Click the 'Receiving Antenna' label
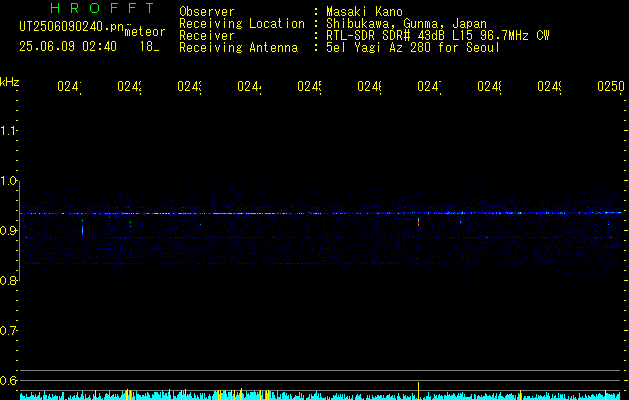This screenshot has width=629, height=400. 239,48
